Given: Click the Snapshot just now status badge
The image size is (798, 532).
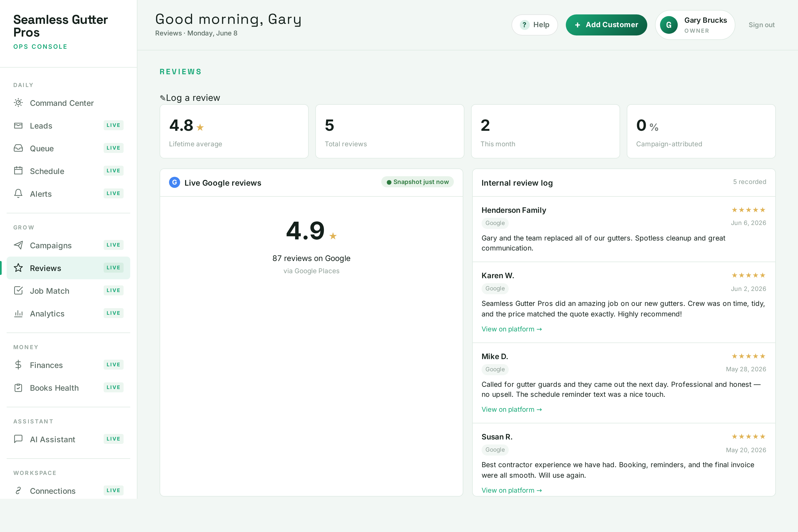Looking at the screenshot, I should pyautogui.click(x=417, y=182).
